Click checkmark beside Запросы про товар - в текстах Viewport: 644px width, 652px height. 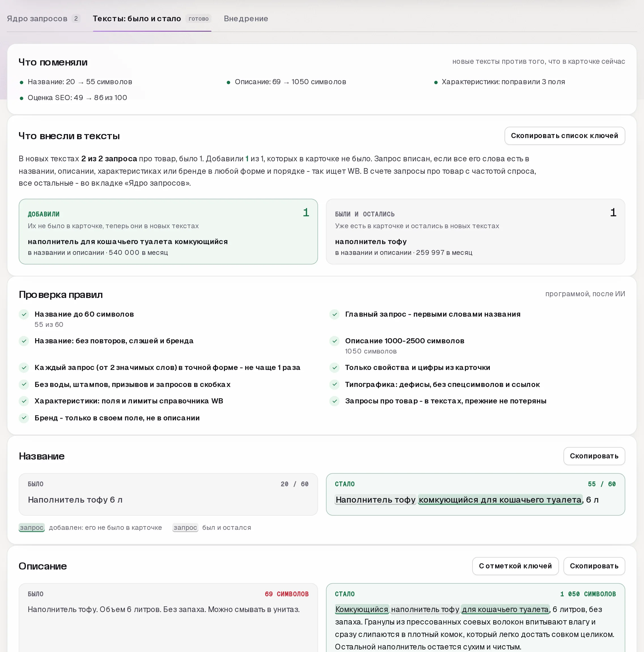click(334, 401)
